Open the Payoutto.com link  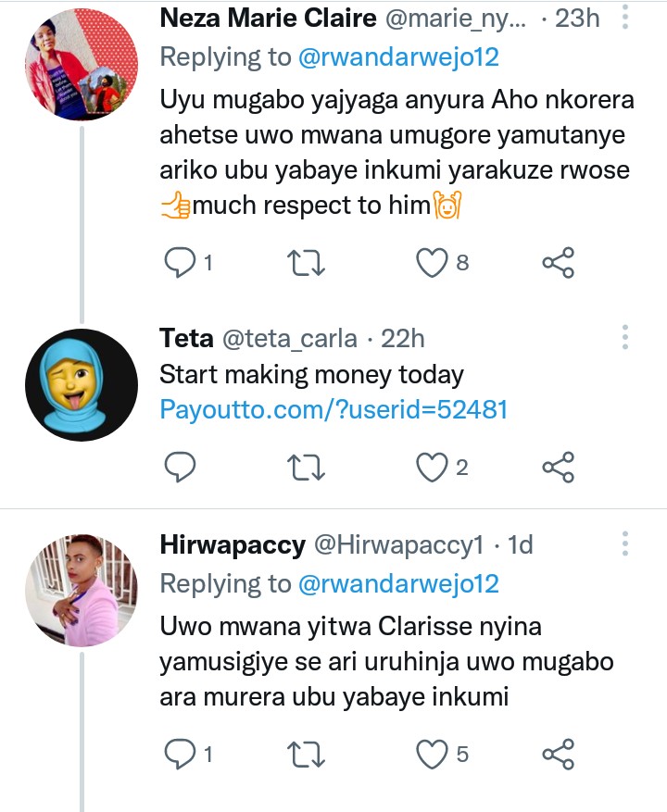tap(333, 409)
